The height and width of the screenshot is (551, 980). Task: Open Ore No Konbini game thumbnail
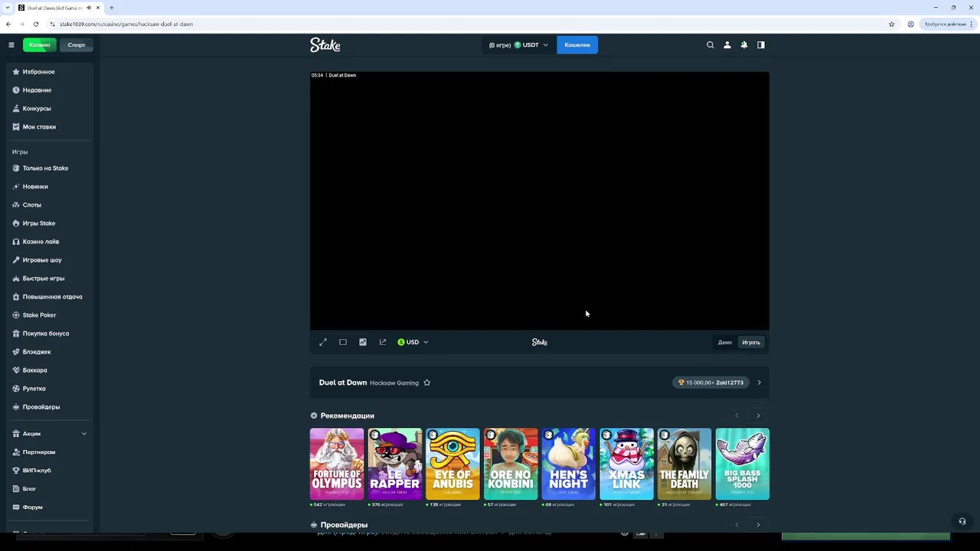pyautogui.click(x=511, y=464)
